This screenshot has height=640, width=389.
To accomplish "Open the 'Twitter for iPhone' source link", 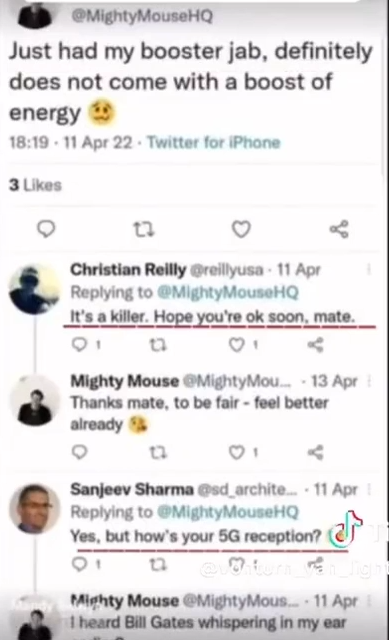I will coord(214,142).
